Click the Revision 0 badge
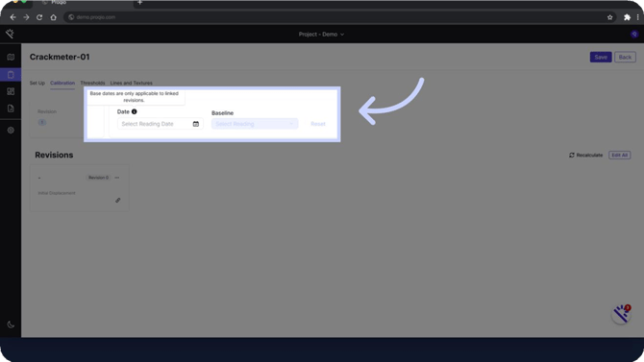 tap(98, 178)
